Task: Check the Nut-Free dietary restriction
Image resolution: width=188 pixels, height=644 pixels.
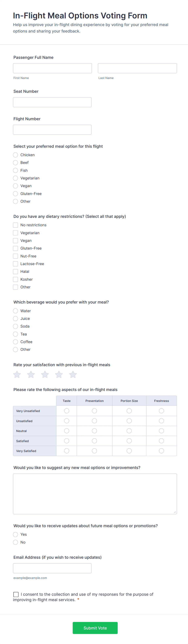Action: pyautogui.click(x=16, y=256)
